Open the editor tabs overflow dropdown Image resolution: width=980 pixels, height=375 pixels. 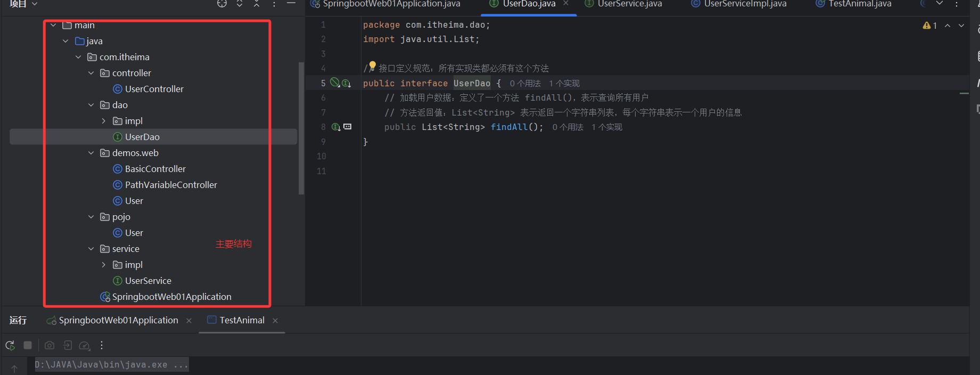point(940,4)
